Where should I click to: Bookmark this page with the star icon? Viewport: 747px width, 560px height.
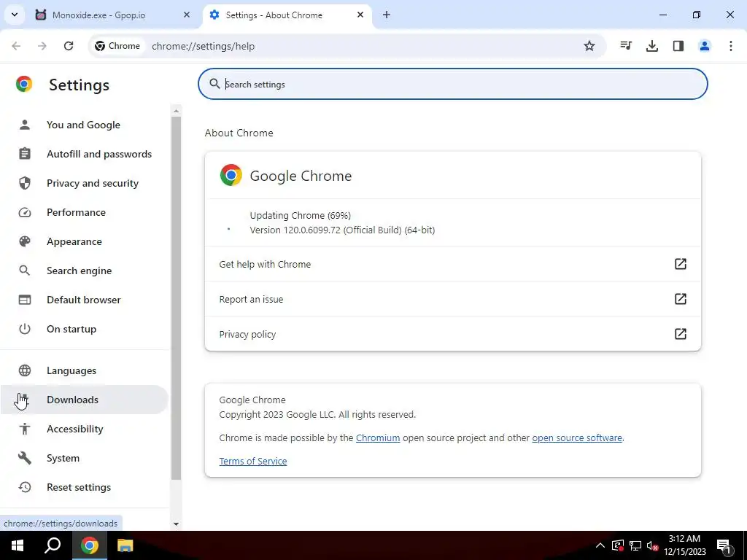click(x=589, y=46)
